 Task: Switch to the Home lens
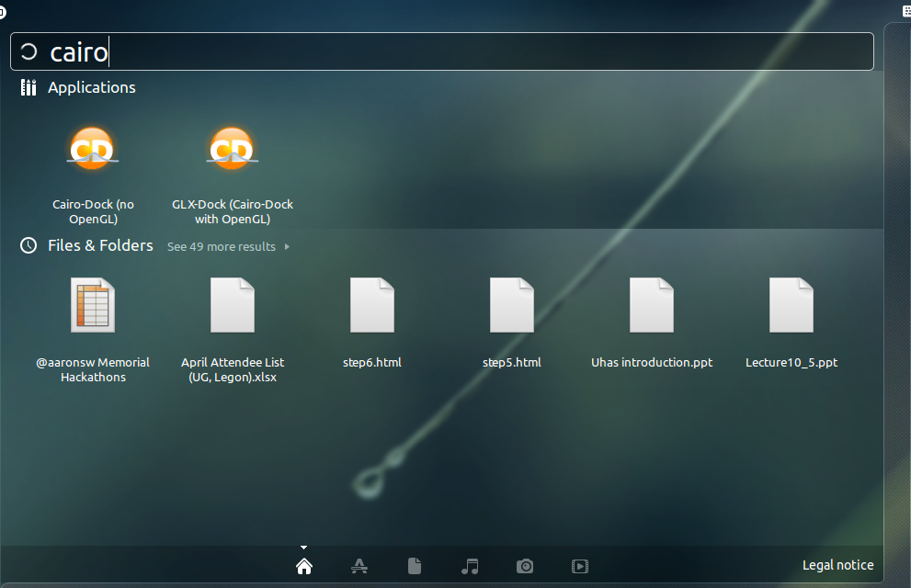pyautogui.click(x=304, y=566)
